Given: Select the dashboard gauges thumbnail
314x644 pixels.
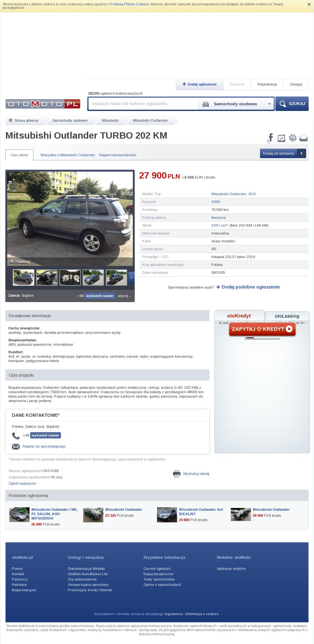Looking at the screenshot, I should click(70, 278).
